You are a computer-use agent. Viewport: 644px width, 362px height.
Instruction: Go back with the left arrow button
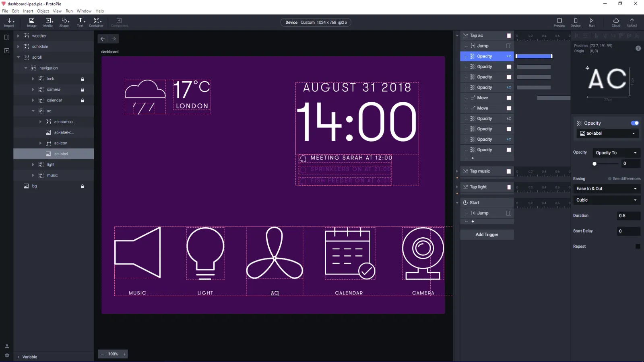pos(103,39)
